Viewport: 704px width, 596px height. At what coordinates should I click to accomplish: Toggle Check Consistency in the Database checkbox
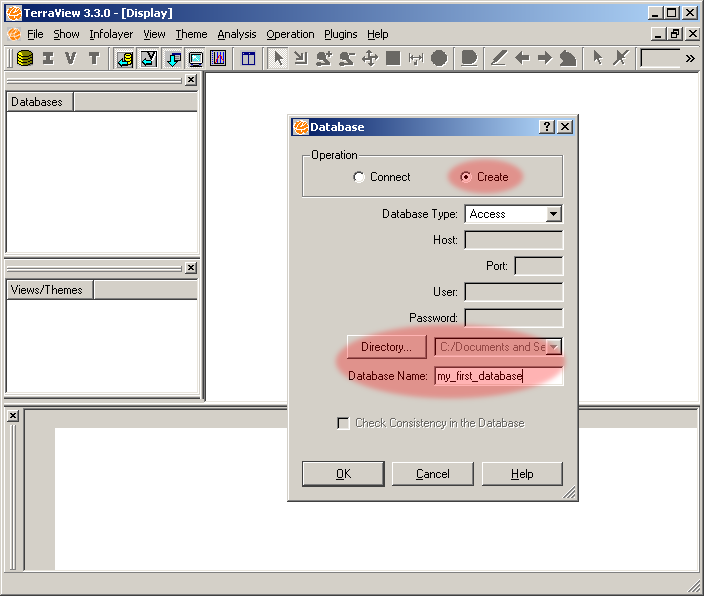pyautogui.click(x=344, y=423)
